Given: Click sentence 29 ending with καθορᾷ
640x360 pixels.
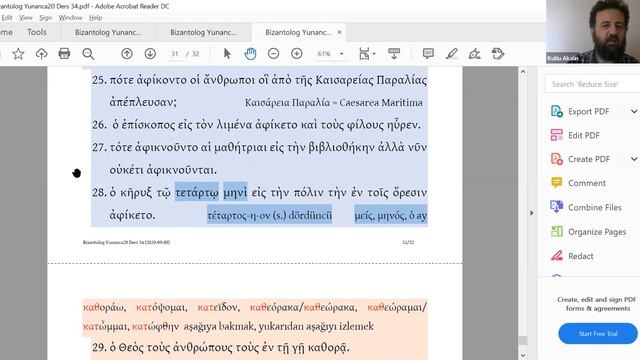Looking at the screenshot, I should pyautogui.click(x=221, y=347).
